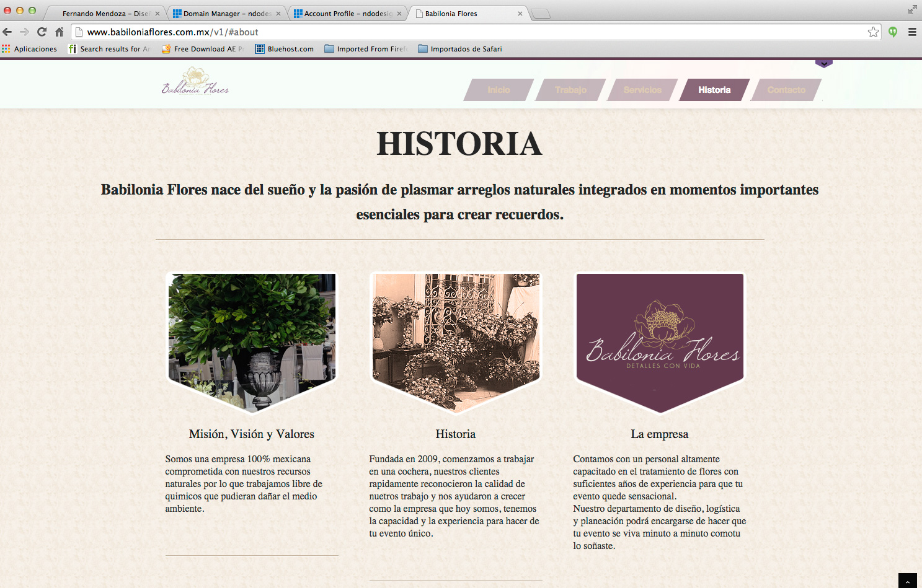Click the purple Babilonia Flores logo badge
Screen dimensions: 922x588
click(660, 343)
